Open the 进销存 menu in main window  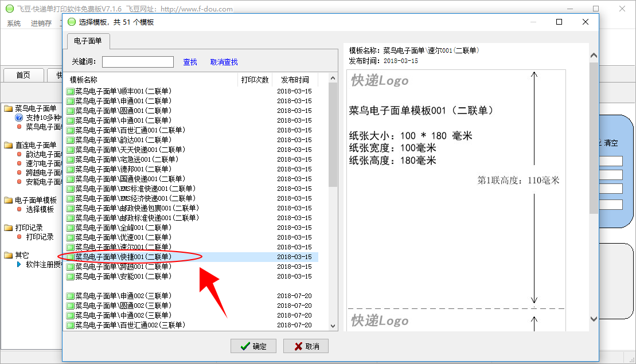[41, 23]
